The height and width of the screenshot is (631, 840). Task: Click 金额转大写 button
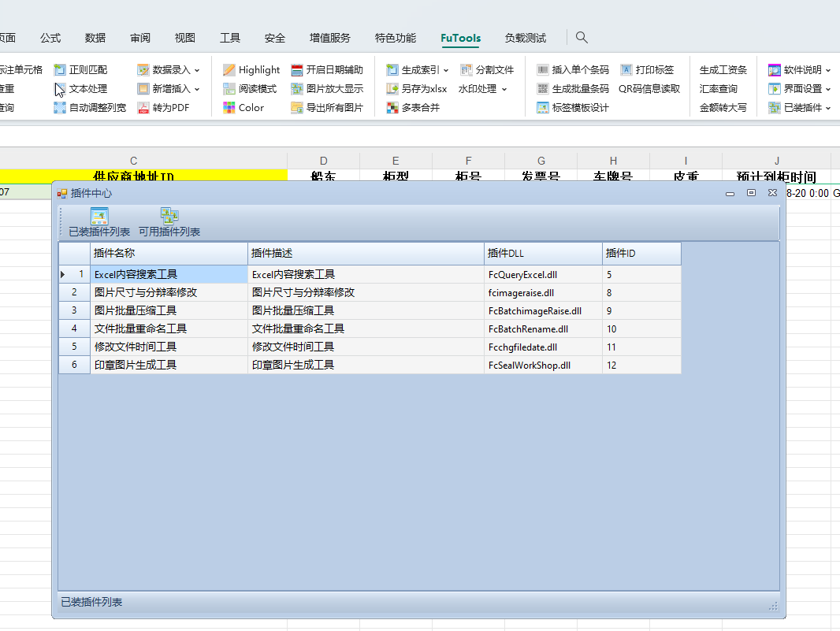(x=723, y=108)
